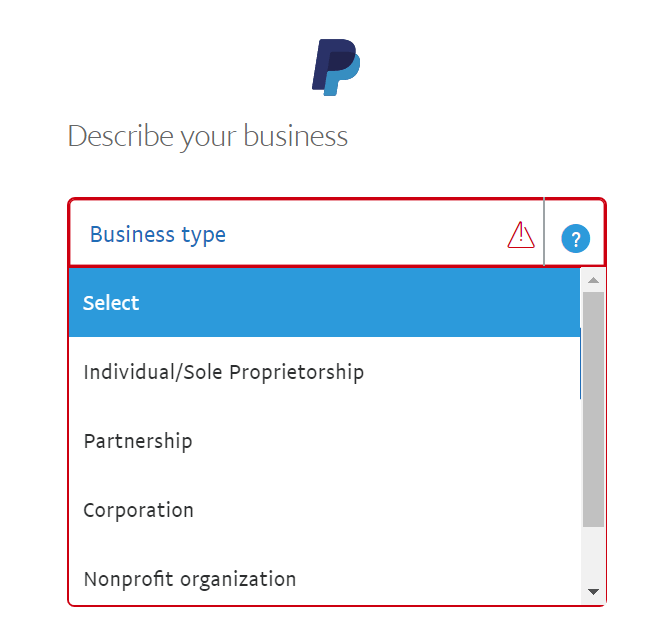Click empty space right of Corporation option
Image resolution: width=665 pixels, height=624 pixels.
pyautogui.click(x=400, y=510)
